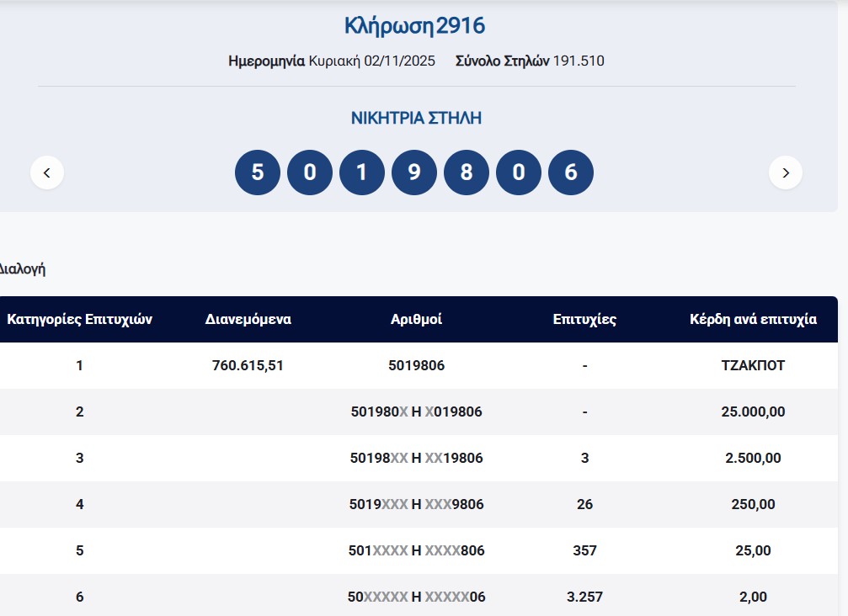Select the 3.257 successes count cell
Screen dimensions: 848x616
click(584, 597)
